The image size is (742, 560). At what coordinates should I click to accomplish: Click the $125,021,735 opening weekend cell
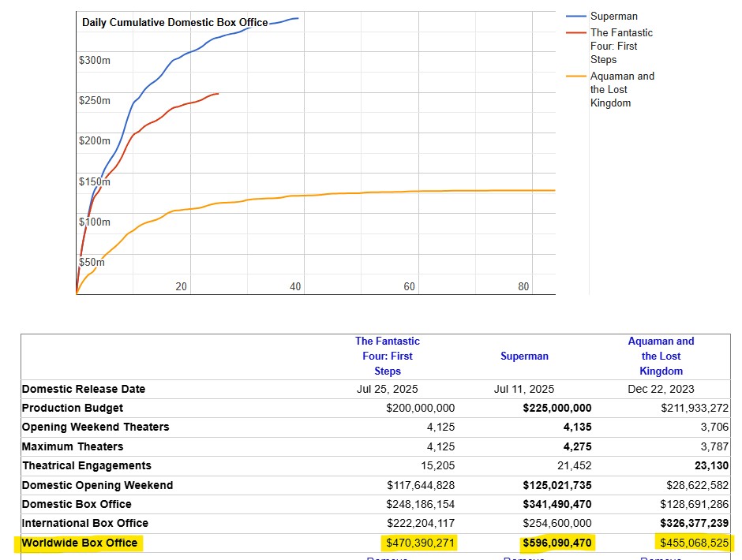pyautogui.click(x=557, y=485)
